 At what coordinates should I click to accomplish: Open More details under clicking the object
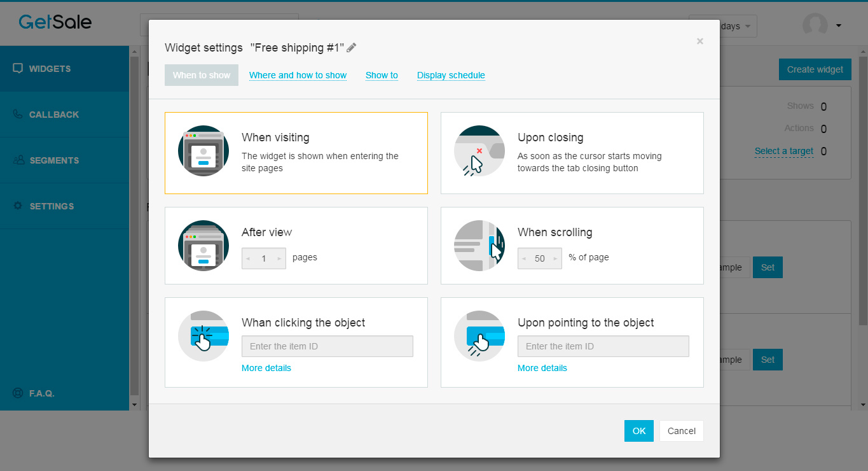(266, 368)
